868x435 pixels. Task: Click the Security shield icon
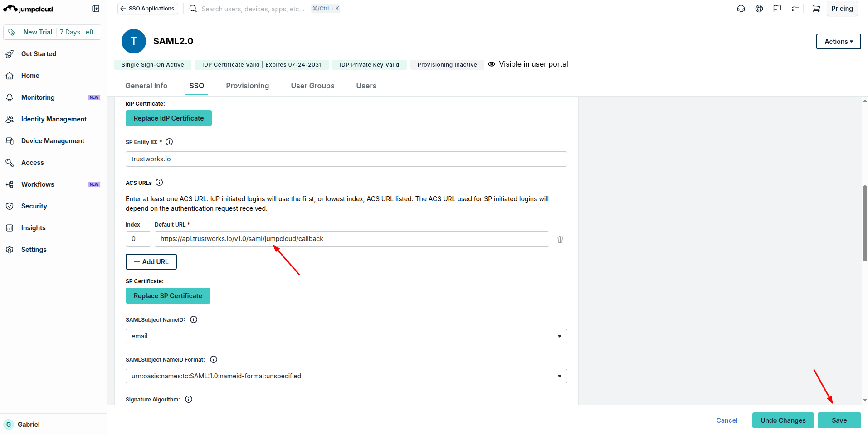[x=10, y=206]
